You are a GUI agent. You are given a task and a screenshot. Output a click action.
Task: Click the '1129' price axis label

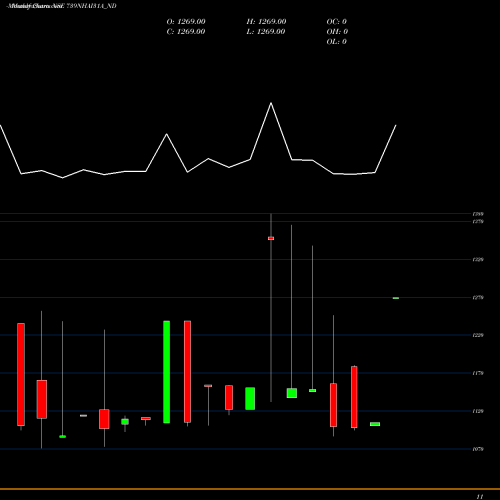[478, 411]
